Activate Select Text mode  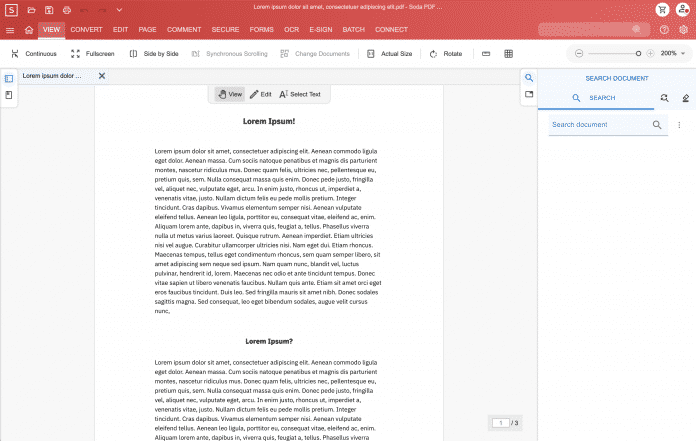pos(300,94)
